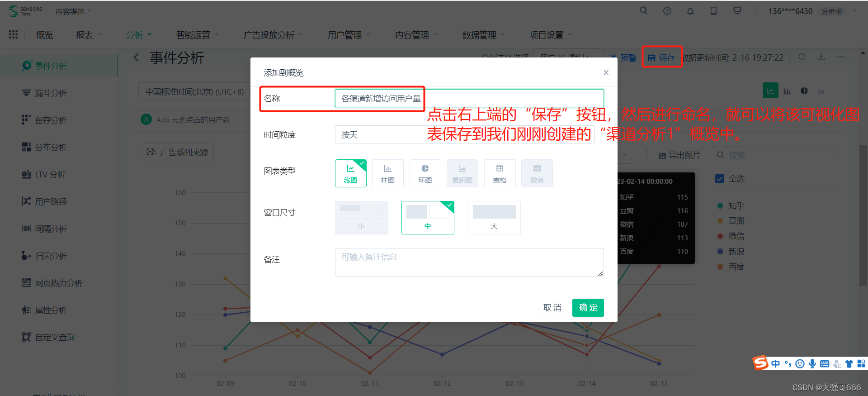Go back with the arrow beside 事件分析
Screen dimensions: 868x396
pos(136,57)
